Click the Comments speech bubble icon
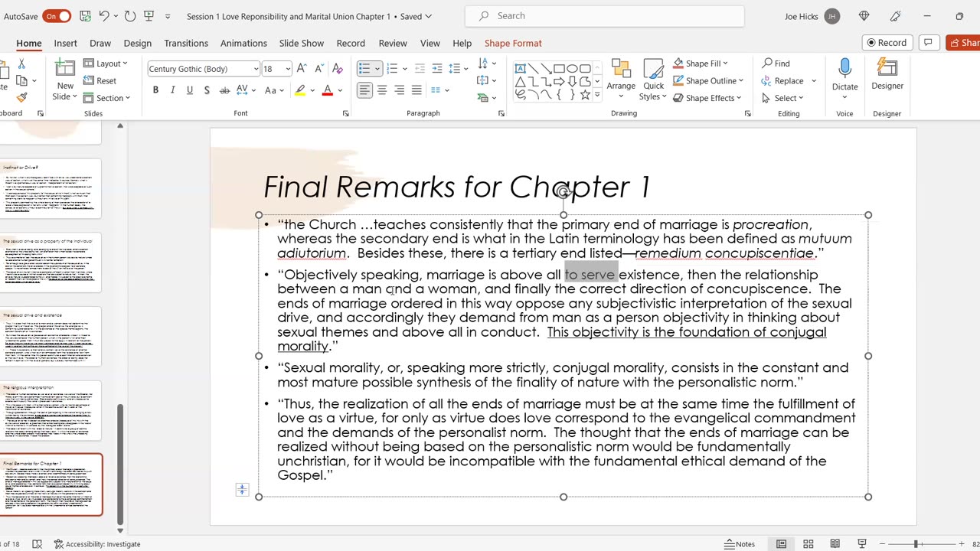The image size is (980, 551). click(x=928, y=43)
